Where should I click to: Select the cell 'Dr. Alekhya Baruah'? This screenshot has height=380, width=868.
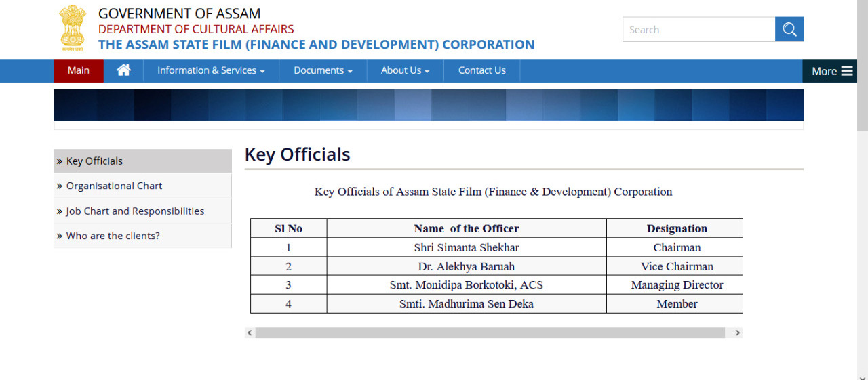click(x=467, y=266)
